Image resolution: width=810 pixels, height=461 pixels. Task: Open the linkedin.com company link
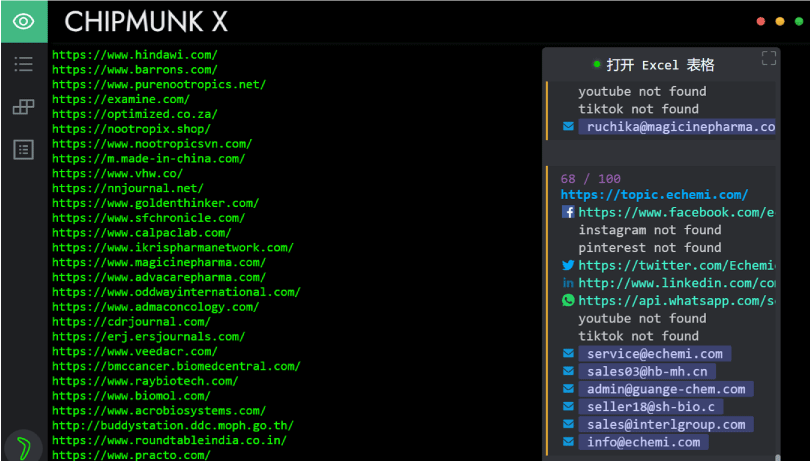point(677,283)
